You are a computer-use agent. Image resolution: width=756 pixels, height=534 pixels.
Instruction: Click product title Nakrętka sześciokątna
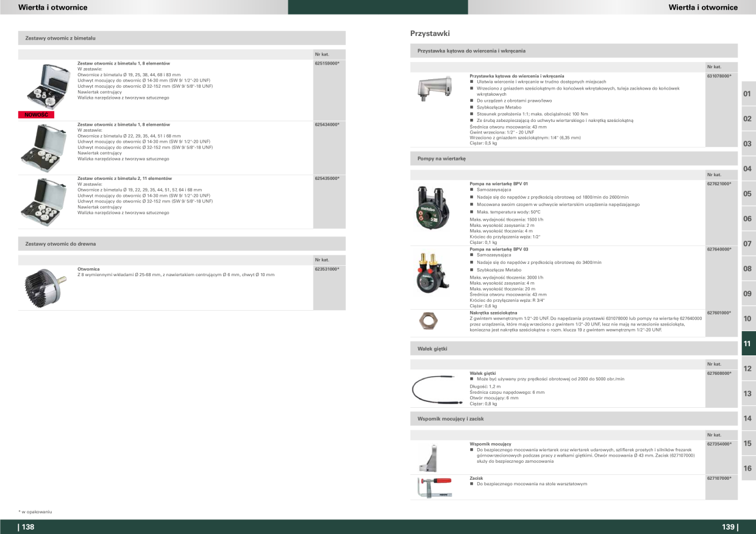tap(493, 313)
